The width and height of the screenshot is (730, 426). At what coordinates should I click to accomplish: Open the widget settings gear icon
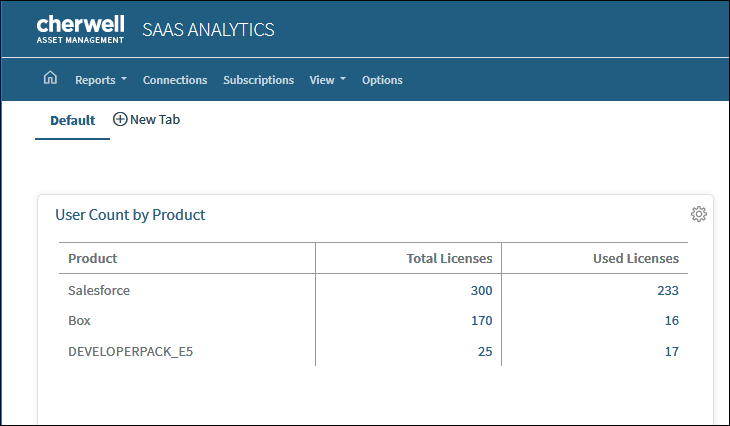point(698,214)
